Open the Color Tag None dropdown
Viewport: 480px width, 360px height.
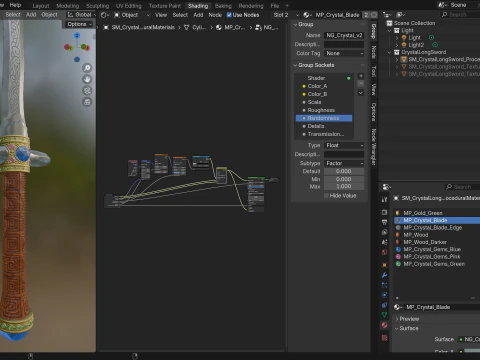[344, 53]
